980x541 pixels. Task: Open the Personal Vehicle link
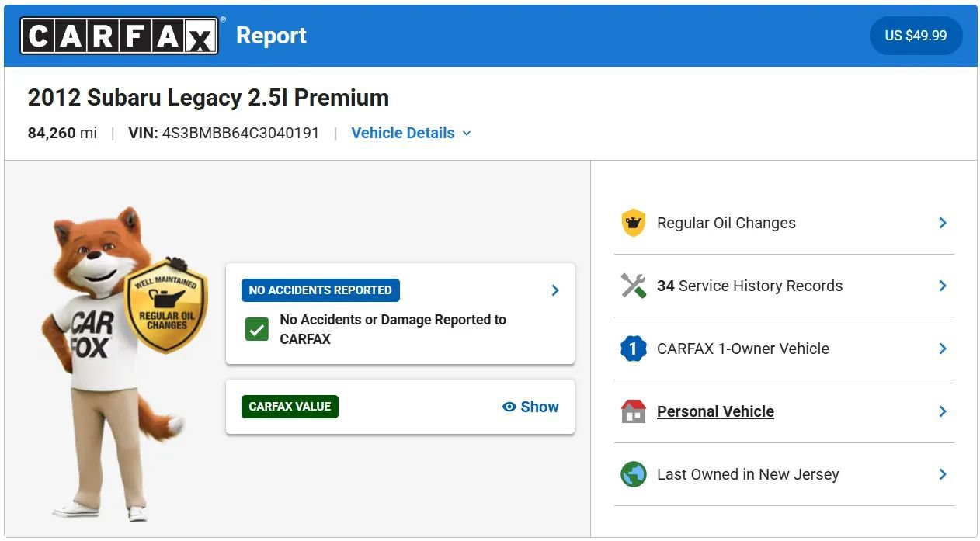[715, 411]
